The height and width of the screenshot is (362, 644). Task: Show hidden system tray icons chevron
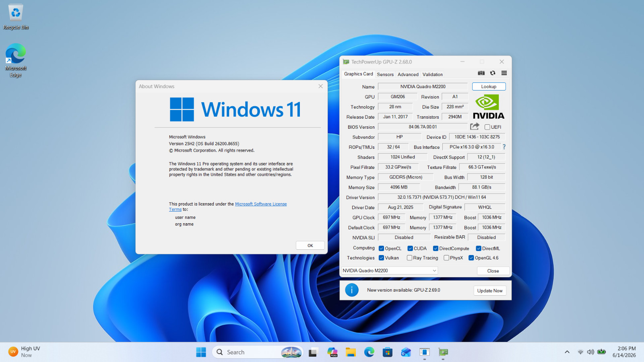567,352
